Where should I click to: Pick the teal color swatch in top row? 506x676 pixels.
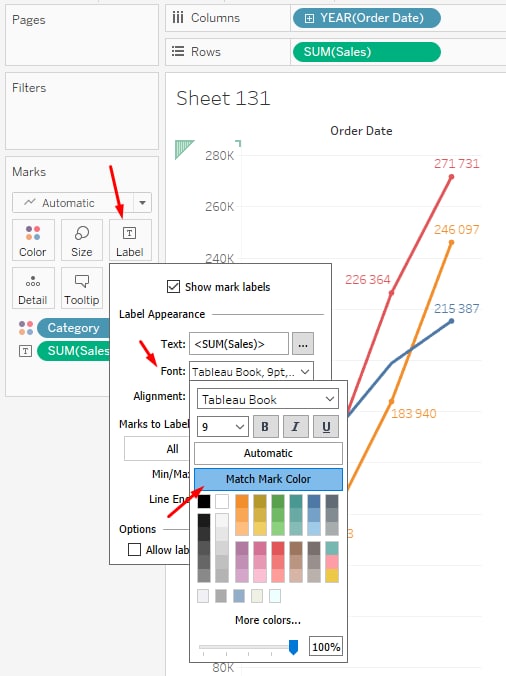coord(296,501)
